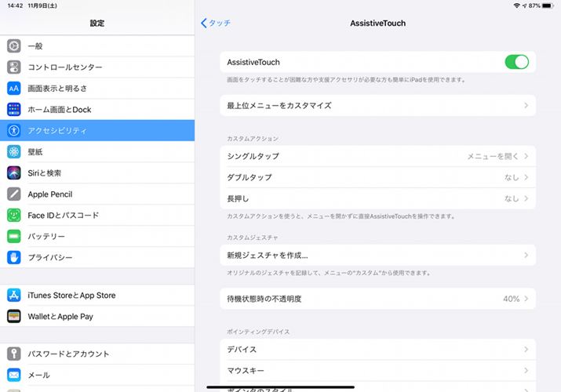Image resolution: width=561 pixels, height=392 pixels.
Task: Open 新規ジェスチャを作成 chevron
Action: [526, 255]
